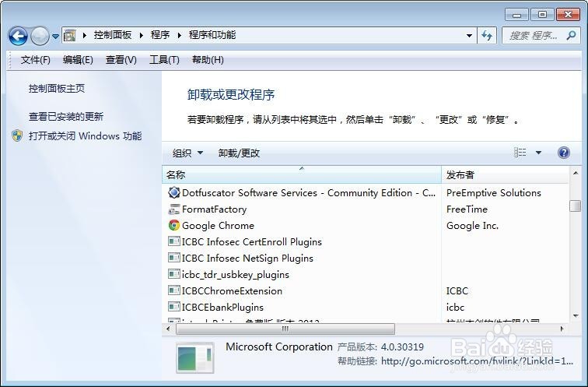Open help via the blue question mark icon
The image size is (588, 387).
click(x=564, y=153)
